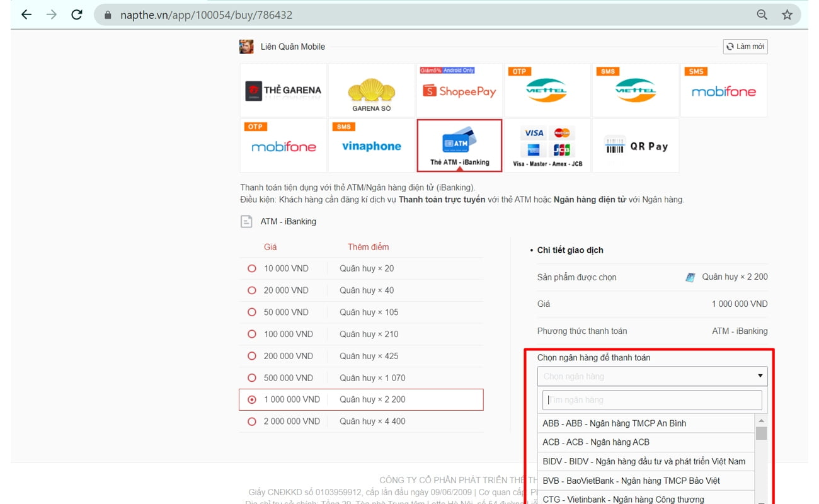Click Quân huy × 1 070 text

pyautogui.click(x=372, y=378)
